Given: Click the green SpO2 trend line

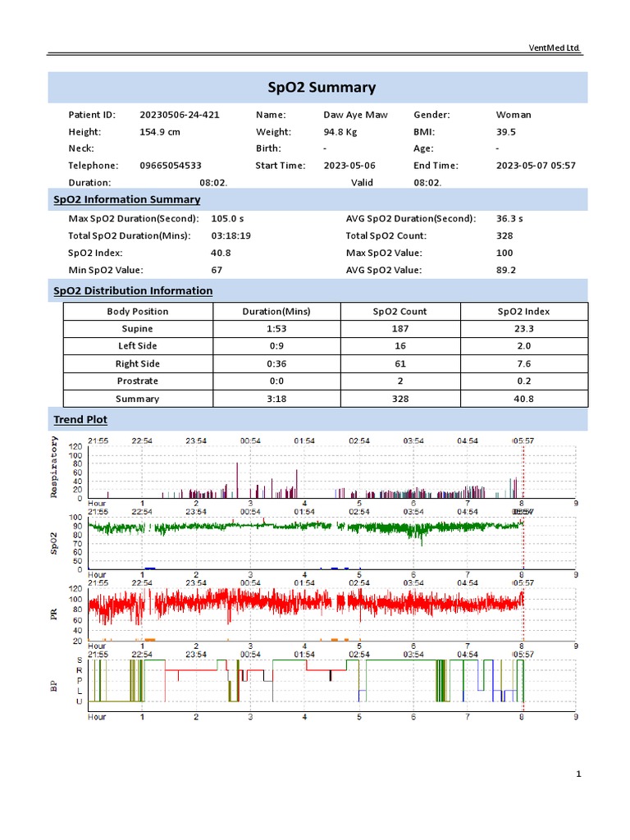Looking at the screenshot, I should click(x=305, y=527).
